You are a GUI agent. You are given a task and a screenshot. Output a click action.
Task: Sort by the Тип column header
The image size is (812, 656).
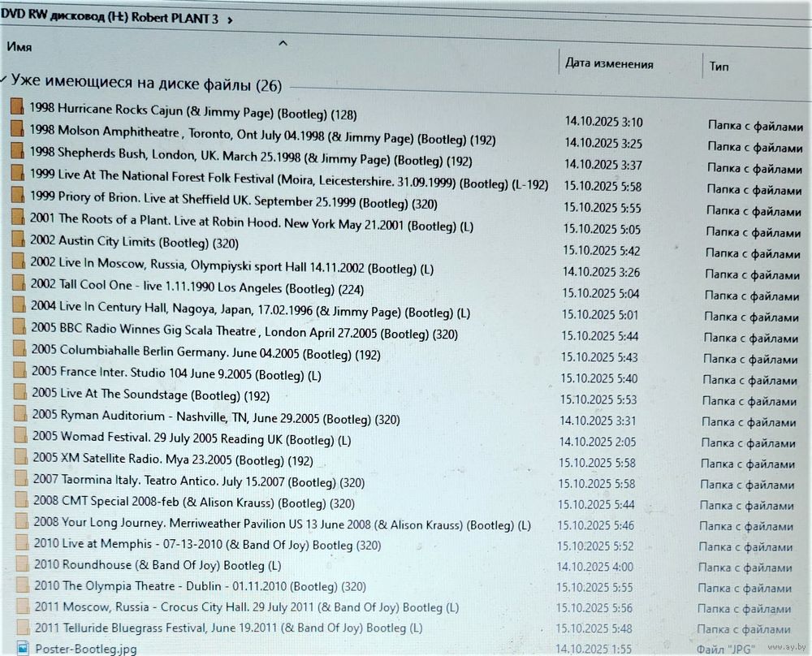click(x=719, y=66)
